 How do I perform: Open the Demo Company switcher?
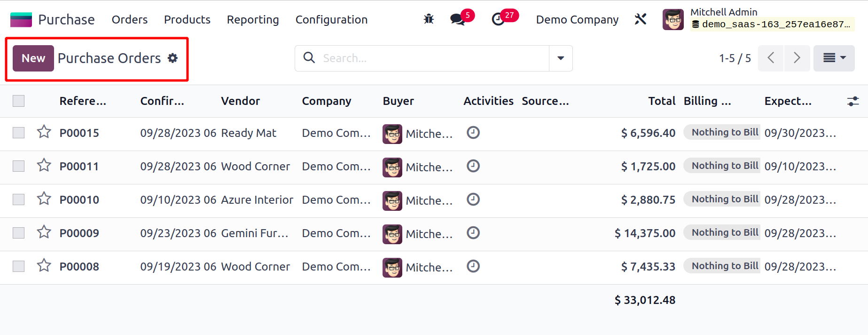(577, 19)
